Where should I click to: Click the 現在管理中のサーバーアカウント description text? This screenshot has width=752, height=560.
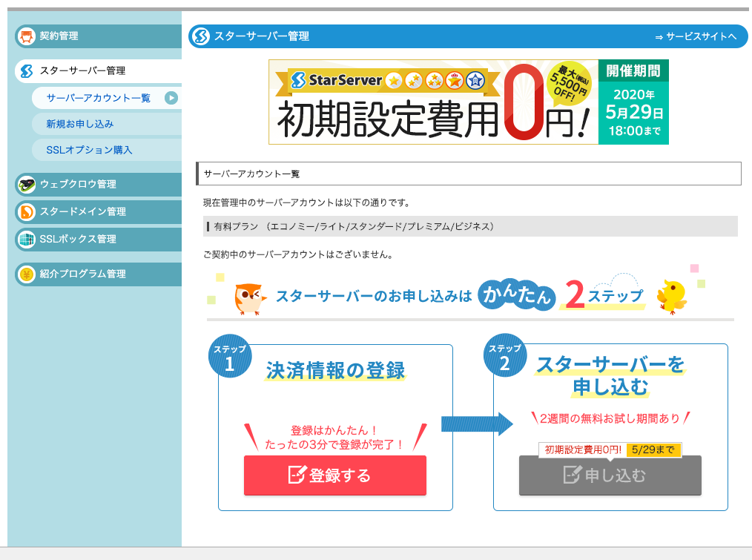coord(307,202)
